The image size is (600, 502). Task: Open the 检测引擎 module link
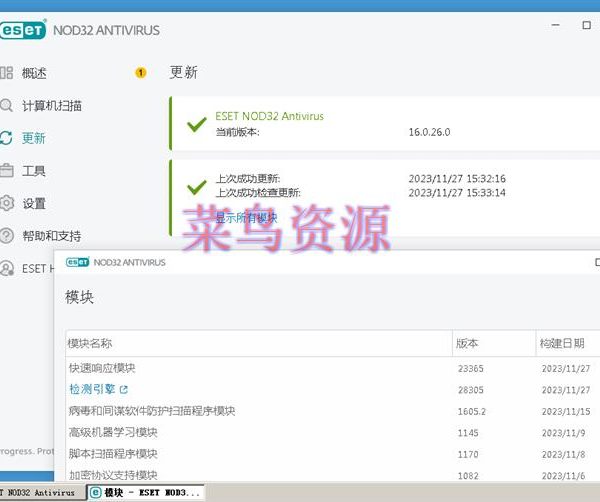(92, 389)
